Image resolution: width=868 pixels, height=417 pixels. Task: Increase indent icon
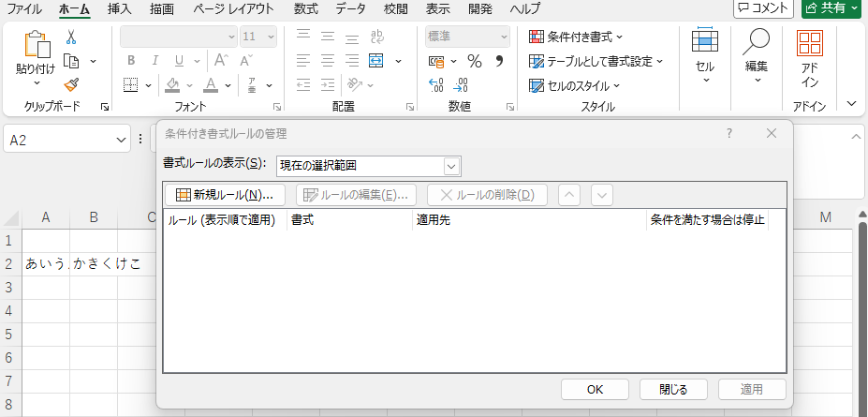[x=328, y=84]
